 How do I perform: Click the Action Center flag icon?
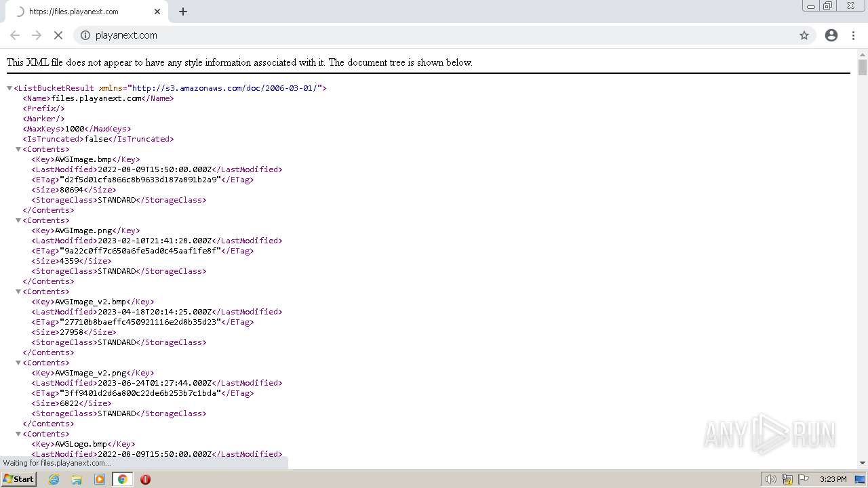coord(804,479)
